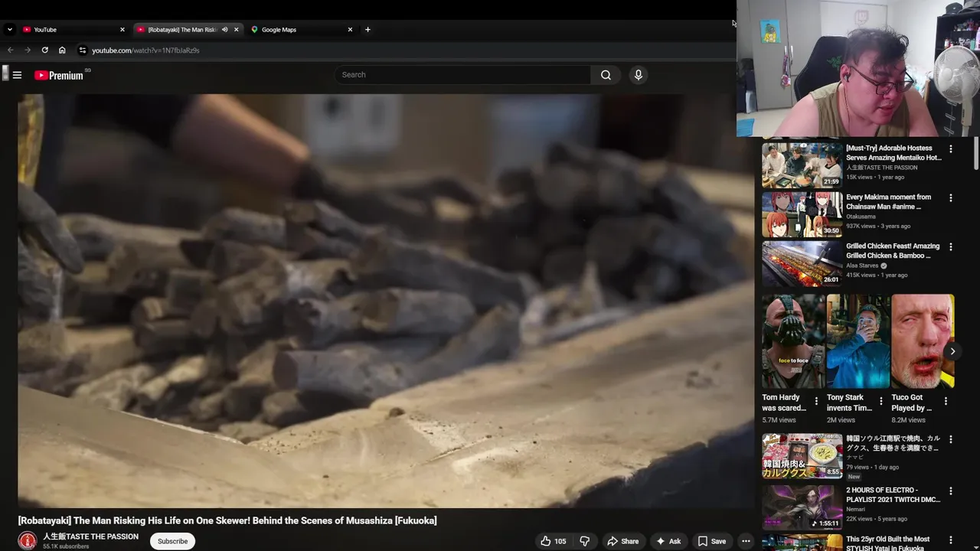This screenshot has width=980, height=551.
Task: Click the YouTube Premium logo
Action: click(59, 75)
